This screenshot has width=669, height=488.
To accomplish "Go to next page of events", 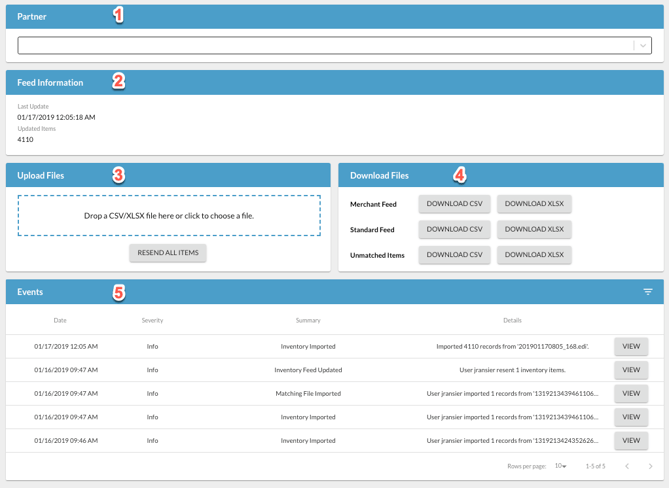I will click(x=650, y=466).
